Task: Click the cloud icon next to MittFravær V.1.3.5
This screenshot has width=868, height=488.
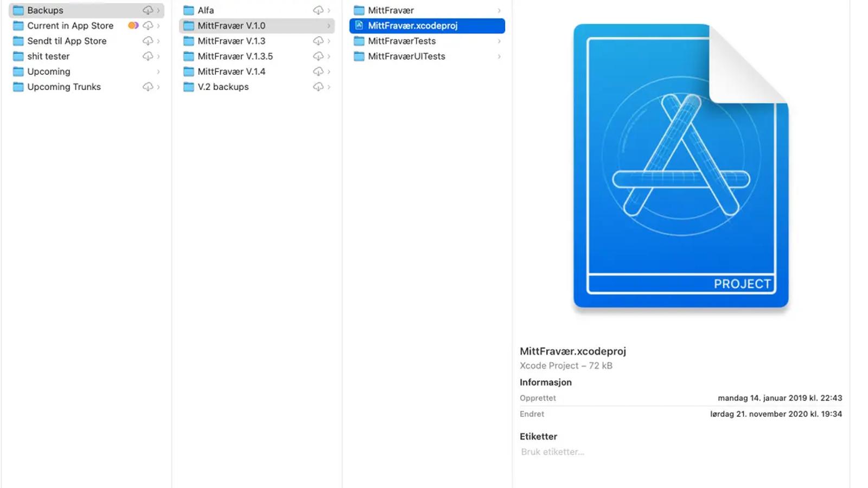Action: pos(318,56)
